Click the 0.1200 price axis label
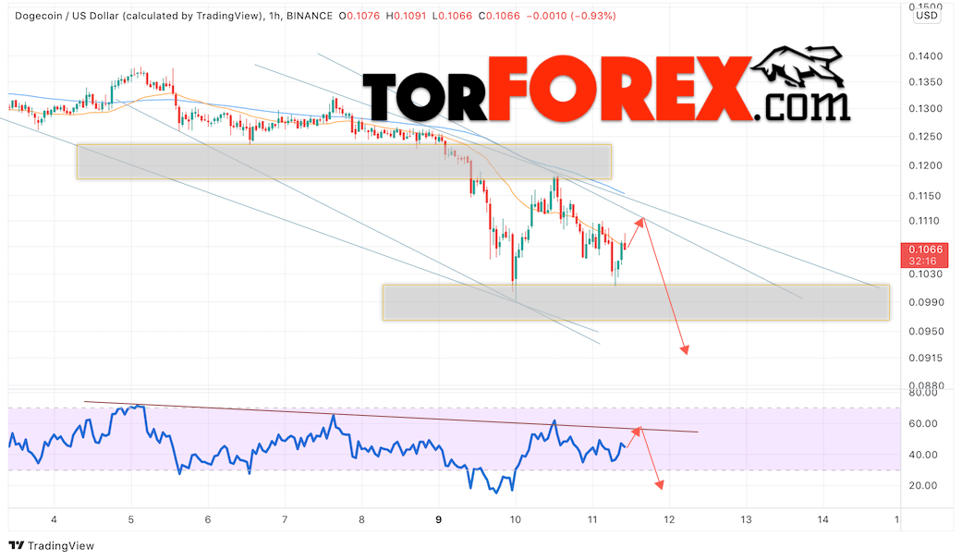962x560 pixels. (925, 165)
